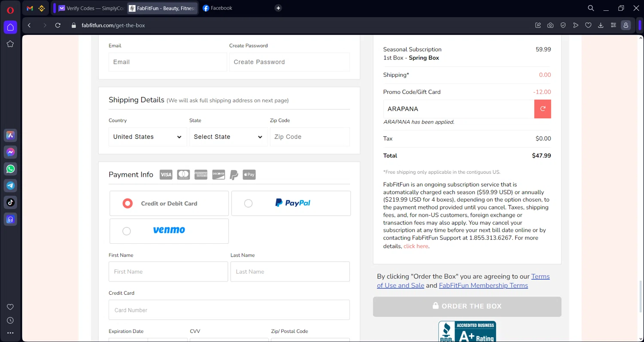Viewport: 644px width, 342px height.
Task: View site security lock info
Action: pyautogui.click(x=73, y=25)
